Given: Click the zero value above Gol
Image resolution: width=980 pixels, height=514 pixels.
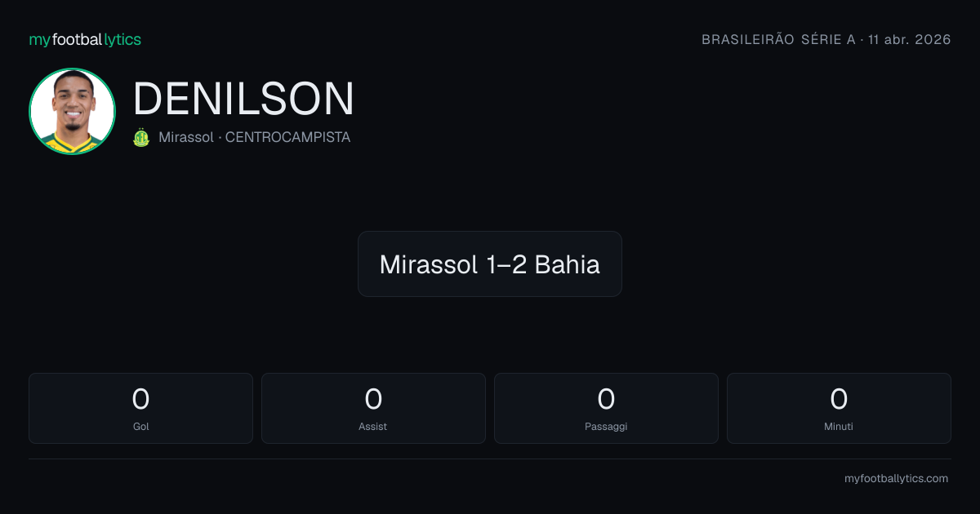Looking at the screenshot, I should 140,399.
